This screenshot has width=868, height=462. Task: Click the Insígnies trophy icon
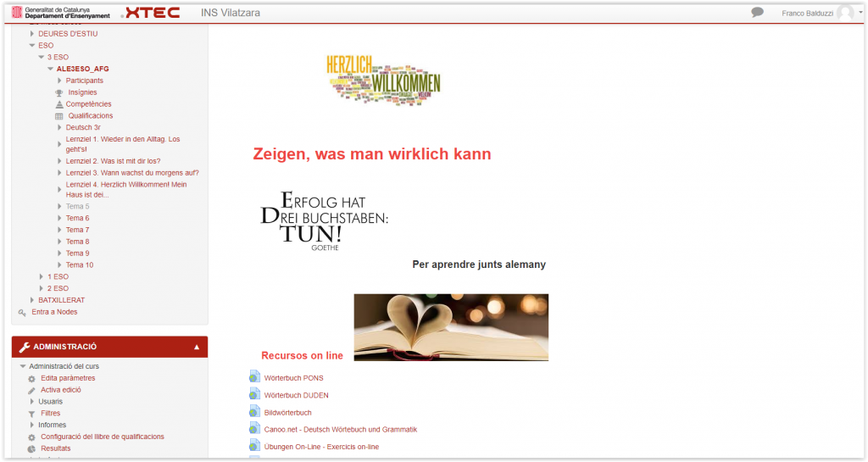tap(59, 92)
